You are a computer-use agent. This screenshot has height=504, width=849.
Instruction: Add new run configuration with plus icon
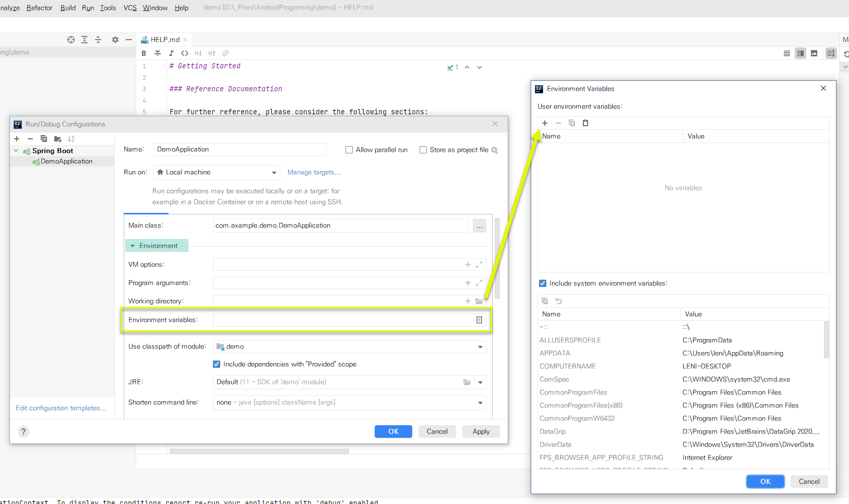[17, 139]
